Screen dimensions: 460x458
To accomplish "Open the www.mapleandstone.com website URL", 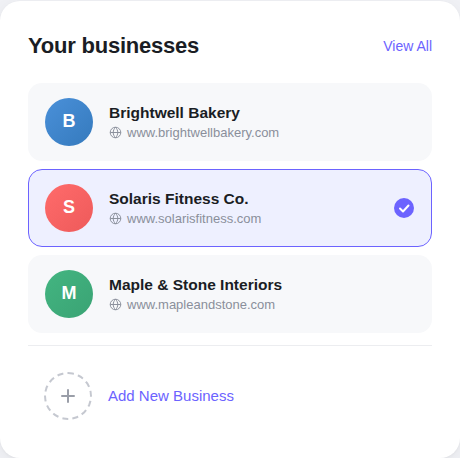I will [x=201, y=305].
